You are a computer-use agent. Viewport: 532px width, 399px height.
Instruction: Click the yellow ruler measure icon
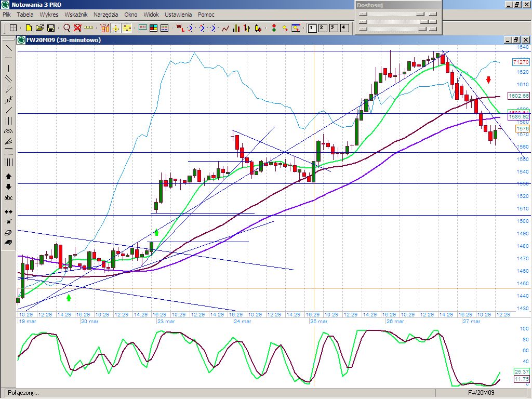point(88,28)
